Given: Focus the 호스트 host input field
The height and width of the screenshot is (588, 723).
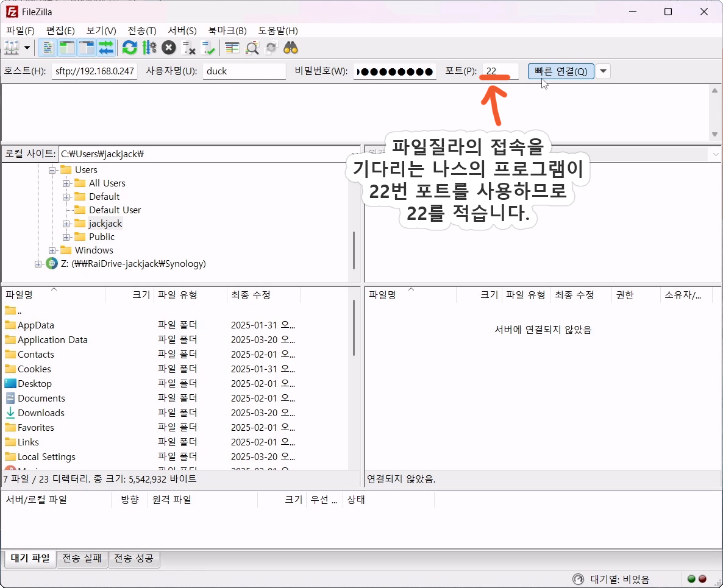Looking at the screenshot, I should (x=94, y=71).
